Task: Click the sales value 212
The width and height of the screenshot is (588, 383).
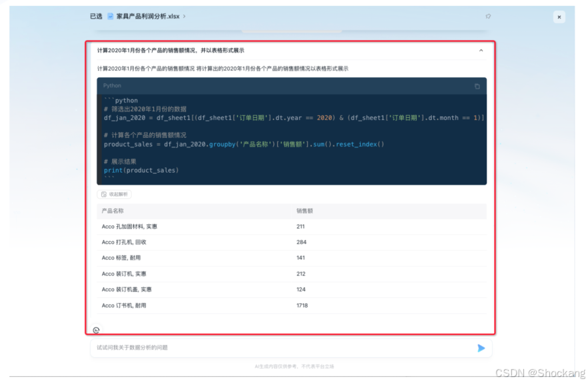Action: (301, 274)
